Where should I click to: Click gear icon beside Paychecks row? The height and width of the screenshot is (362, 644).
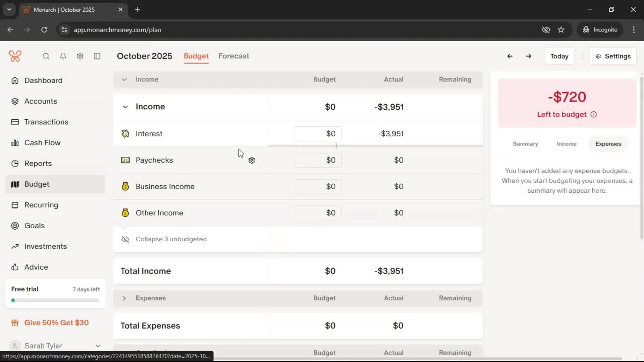[252, 161]
